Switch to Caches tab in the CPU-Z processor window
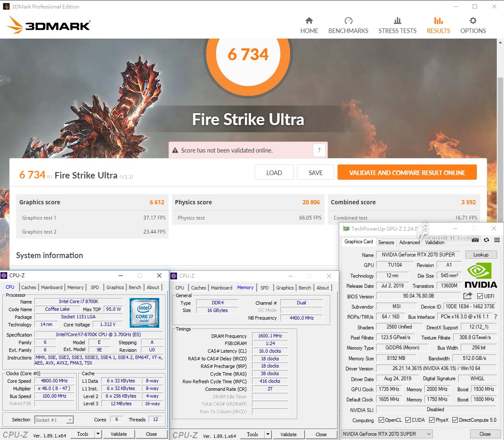Image resolution: width=504 pixels, height=440 pixels. click(x=29, y=287)
